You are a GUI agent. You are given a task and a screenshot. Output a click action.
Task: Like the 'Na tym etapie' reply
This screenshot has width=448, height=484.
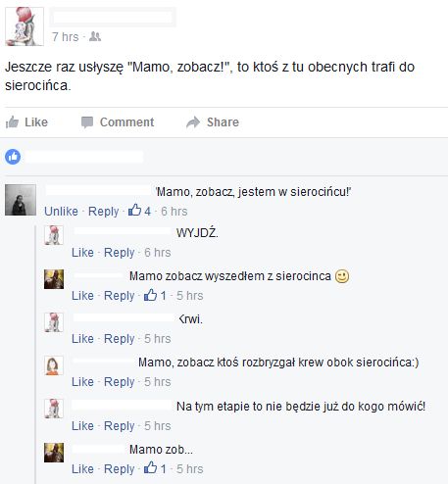[x=82, y=426]
